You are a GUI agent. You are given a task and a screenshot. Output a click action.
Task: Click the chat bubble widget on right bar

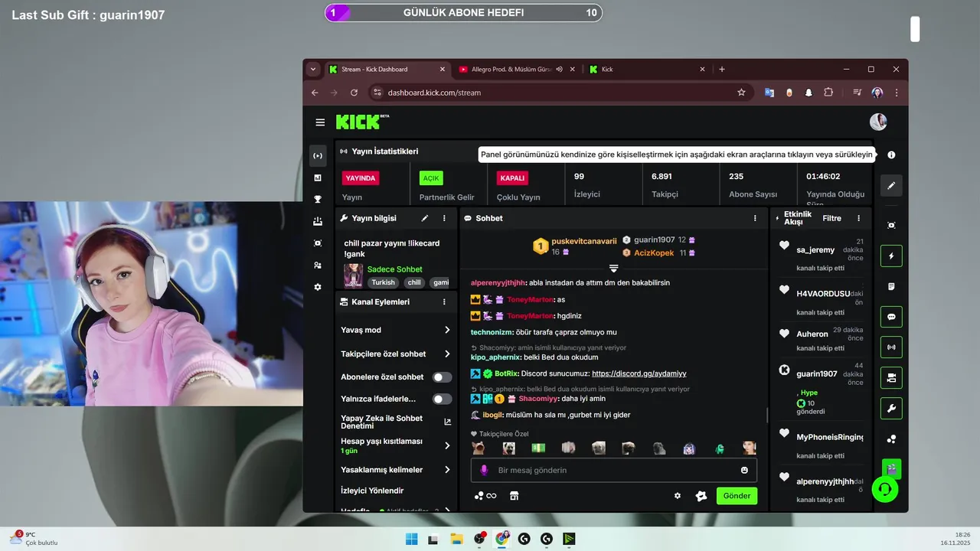click(891, 317)
